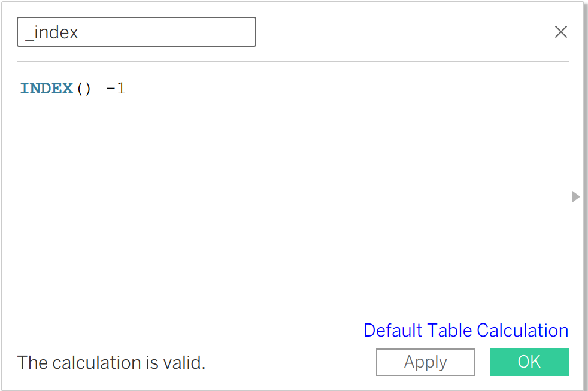
Task: Click the -1 value in the formula
Action: (116, 89)
